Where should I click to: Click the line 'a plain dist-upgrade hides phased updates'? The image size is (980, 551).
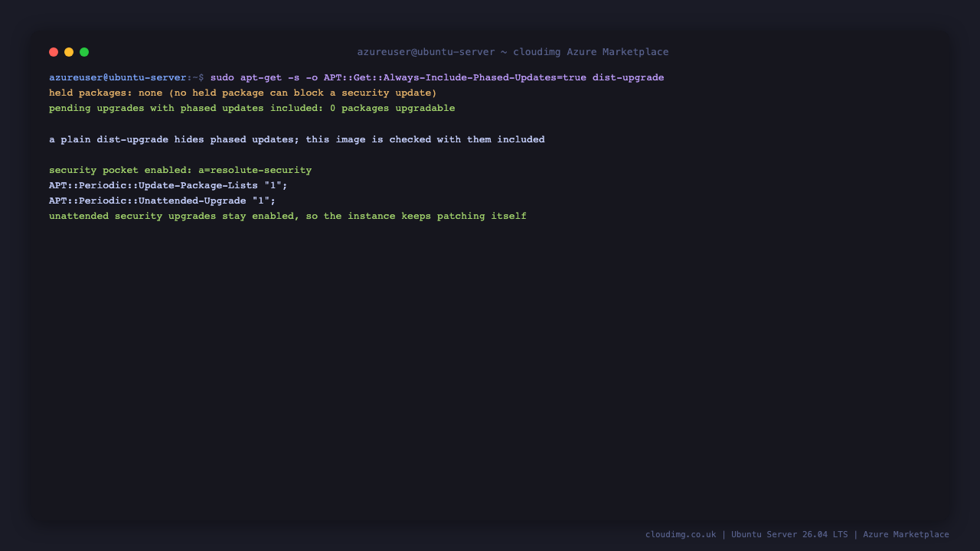click(297, 139)
